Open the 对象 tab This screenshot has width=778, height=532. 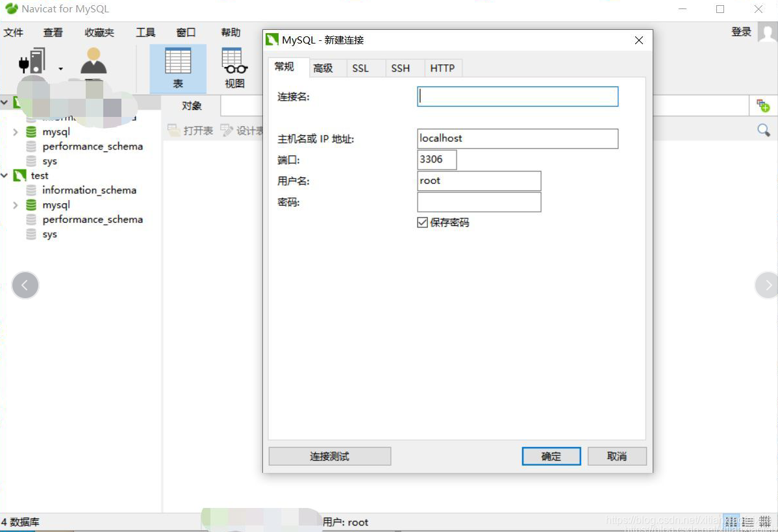(x=192, y=106)
